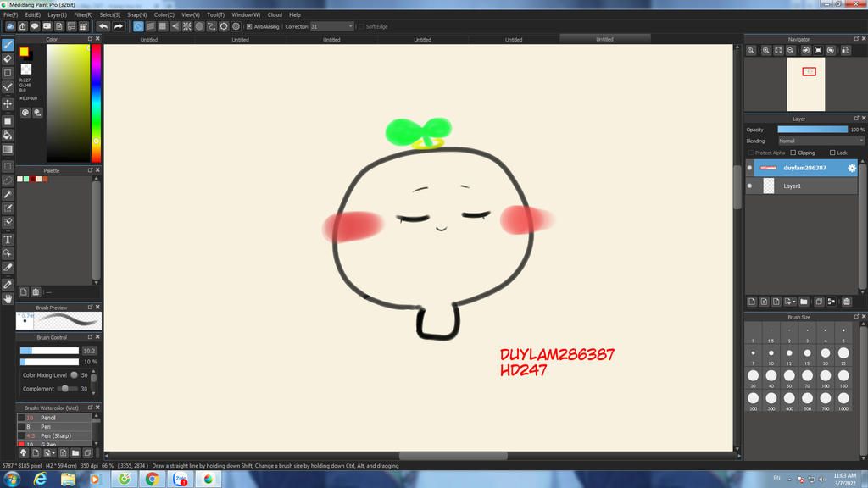The width and height of the screenshot is (868, 488).
Task: Select the Pen (Sharp) brush
Action: (x=54, y=436)
